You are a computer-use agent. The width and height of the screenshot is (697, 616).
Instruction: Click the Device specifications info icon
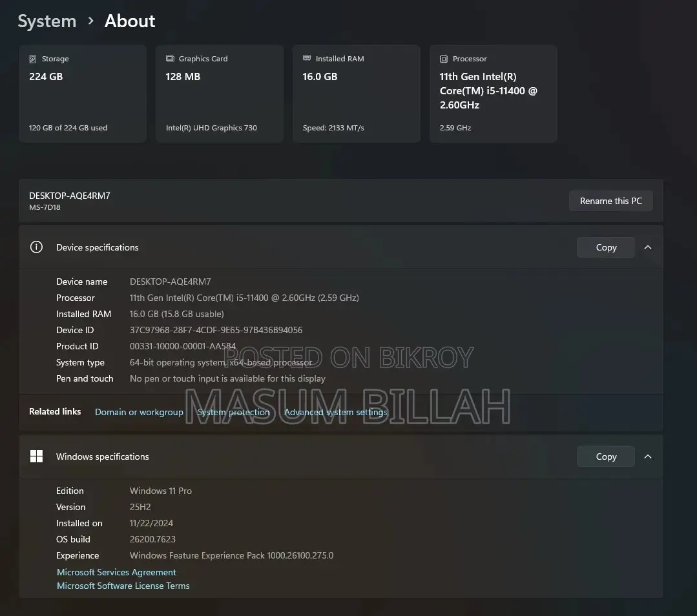tap(36, 247)
